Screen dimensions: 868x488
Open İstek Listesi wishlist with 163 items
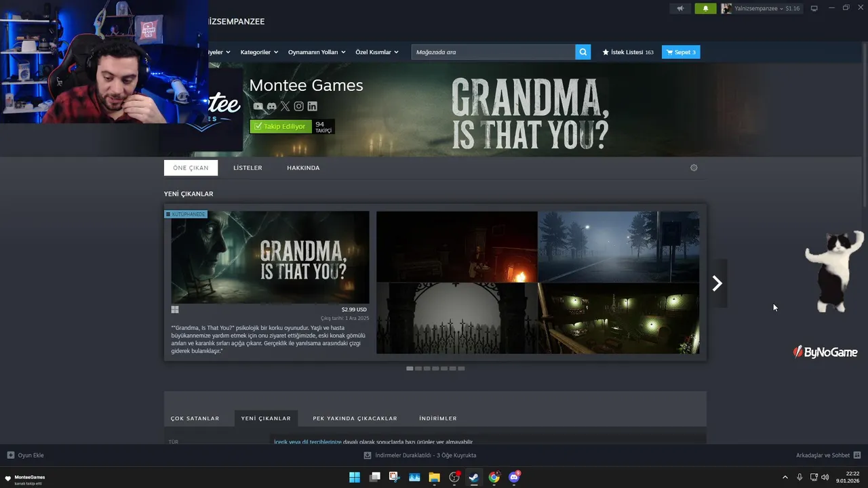click(628, 52)
